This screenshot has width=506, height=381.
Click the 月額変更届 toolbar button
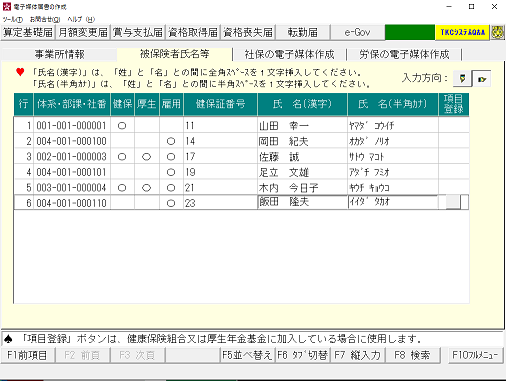pos(83,32)
